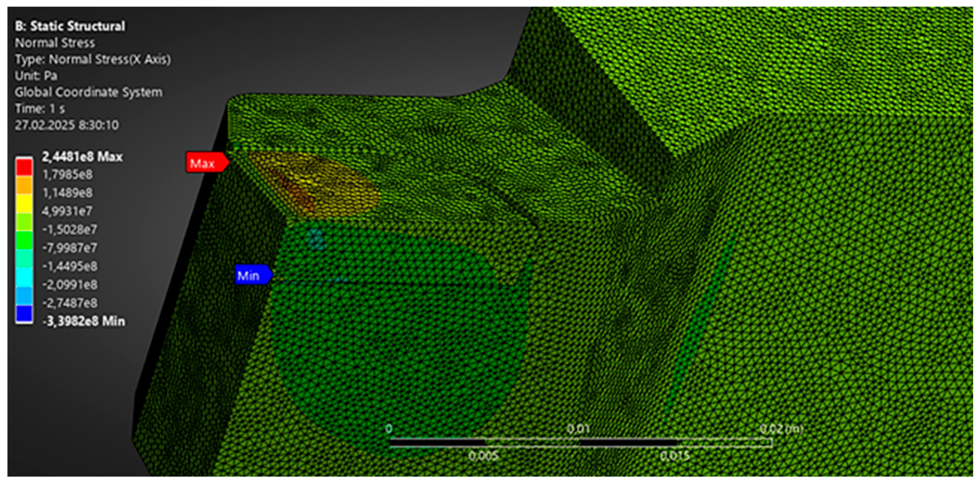The image size is (980, 486).
Task: Select the orange legend color band
Action: point(24,185)
